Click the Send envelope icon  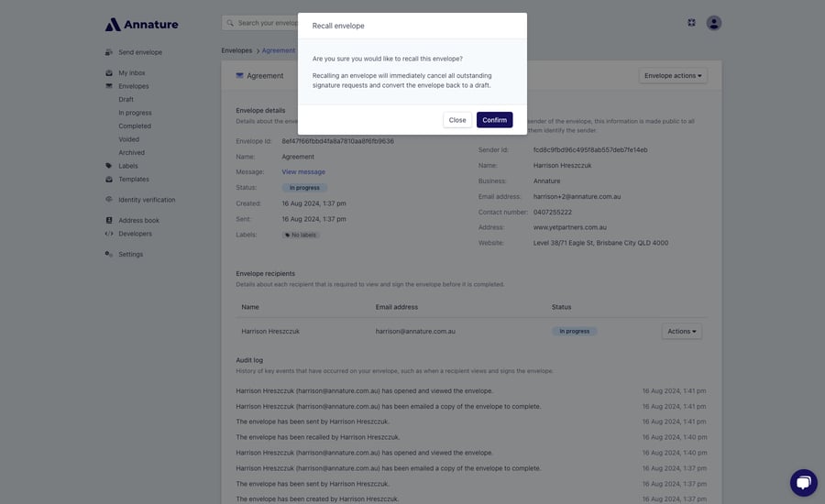click(109, 52)
